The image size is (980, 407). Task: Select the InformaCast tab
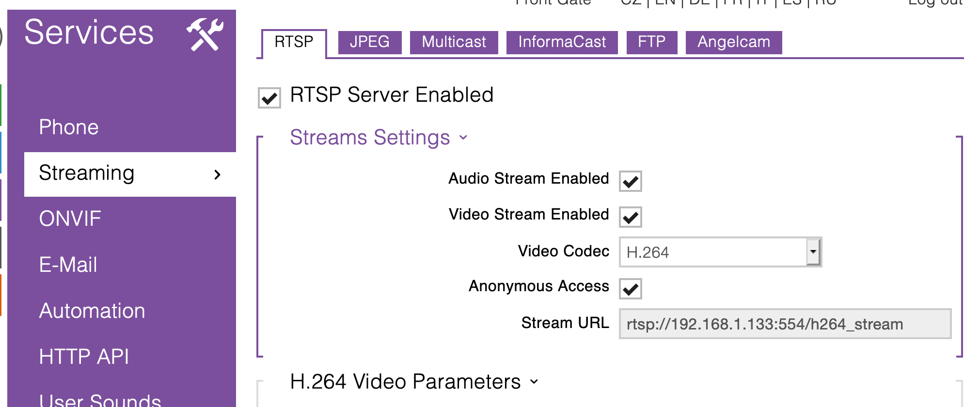pyautogui.click(x=562, y=42)
